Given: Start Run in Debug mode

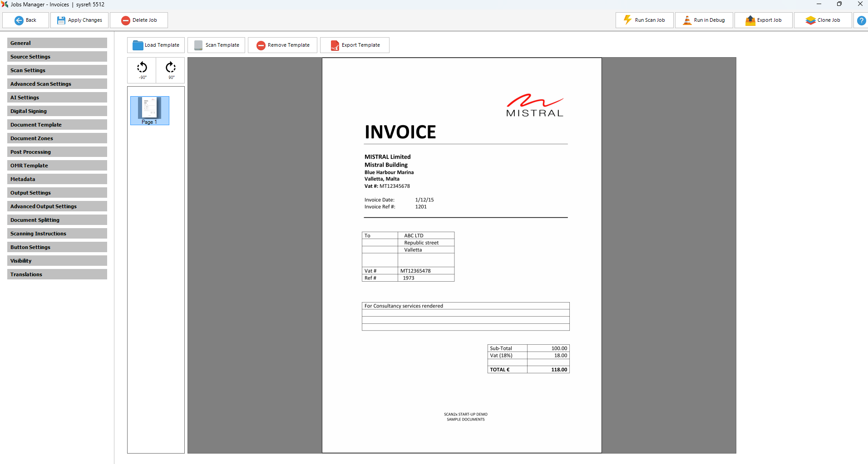Looking at the screenshot, I should point(704,20).
